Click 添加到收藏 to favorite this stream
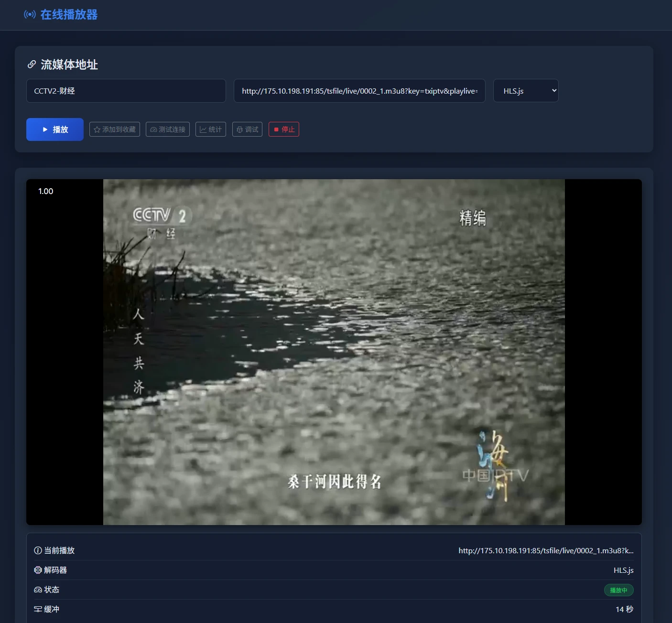 tap(114, 129)
